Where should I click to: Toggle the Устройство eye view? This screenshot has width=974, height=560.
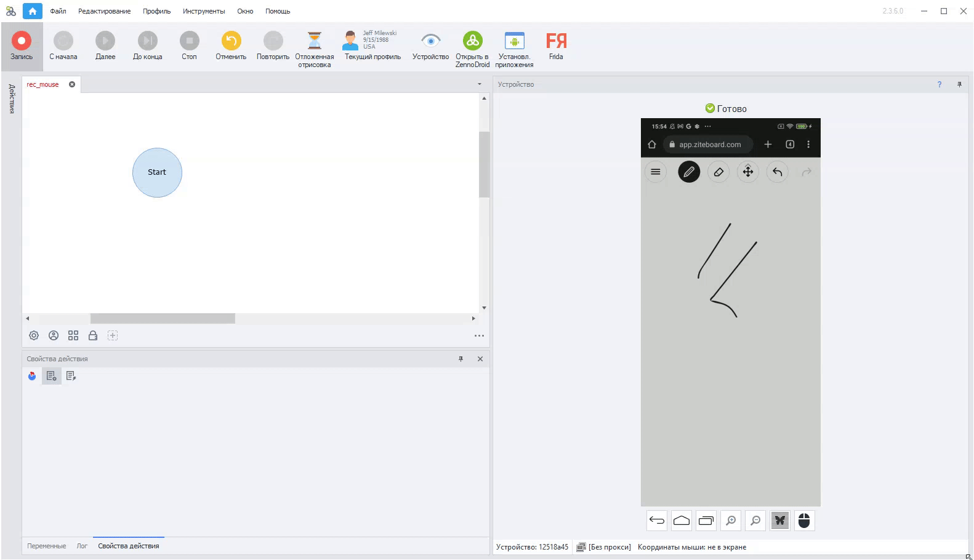tap(430, 46)
